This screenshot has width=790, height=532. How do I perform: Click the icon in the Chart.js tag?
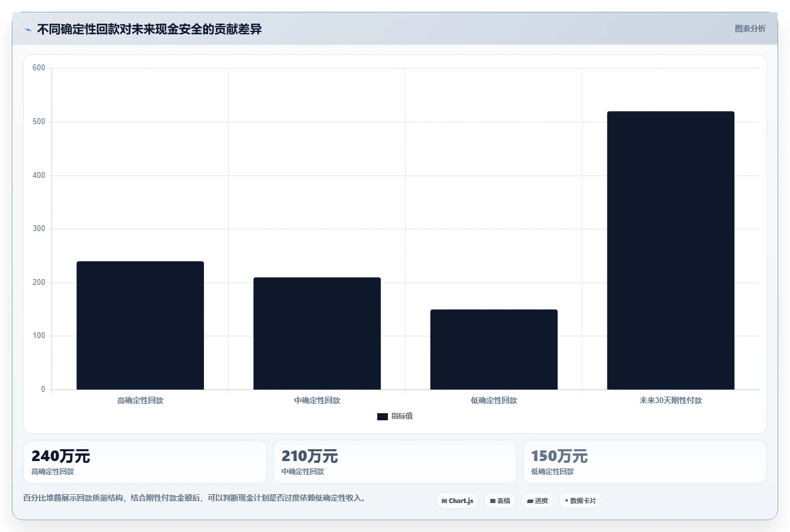coord(444,501)
